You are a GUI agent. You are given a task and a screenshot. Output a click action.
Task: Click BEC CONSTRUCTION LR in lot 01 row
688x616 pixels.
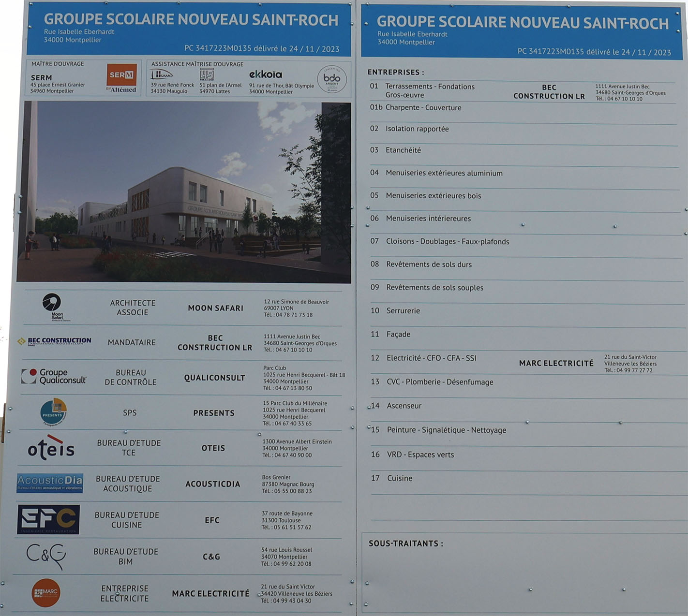pyautogui.click(x=549, y=92)
